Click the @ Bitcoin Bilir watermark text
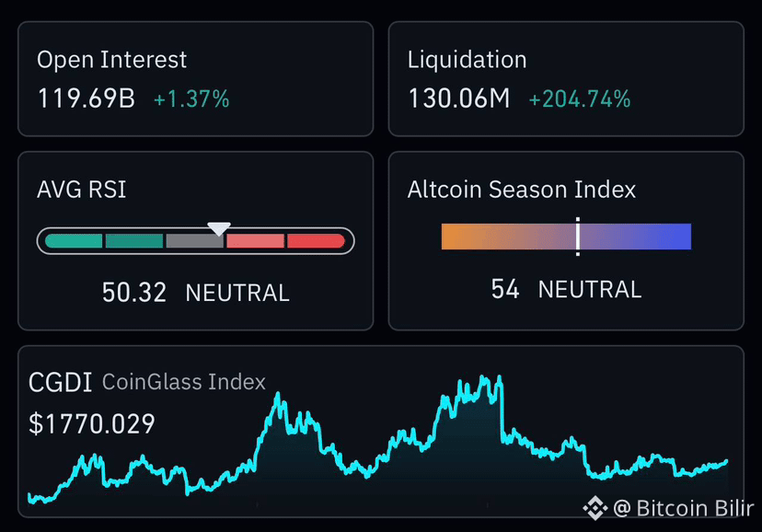Screen dimensions: 762x532 coord(683,508)
